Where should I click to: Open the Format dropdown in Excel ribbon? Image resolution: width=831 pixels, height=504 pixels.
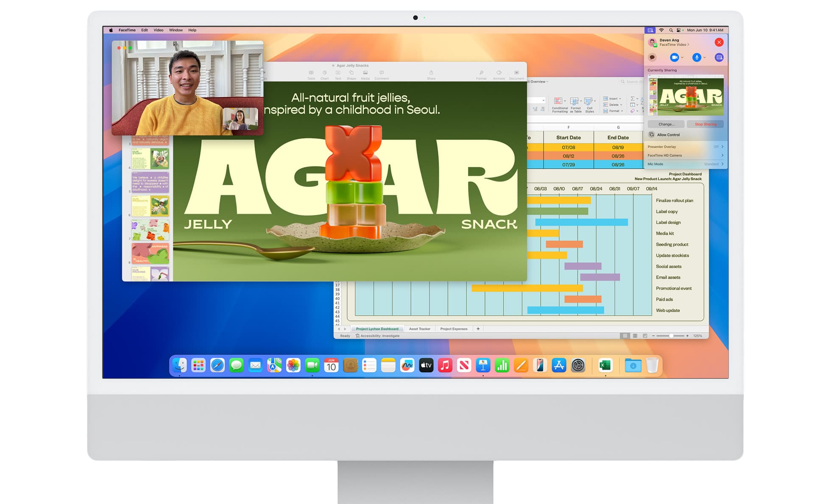coord(613,111)
